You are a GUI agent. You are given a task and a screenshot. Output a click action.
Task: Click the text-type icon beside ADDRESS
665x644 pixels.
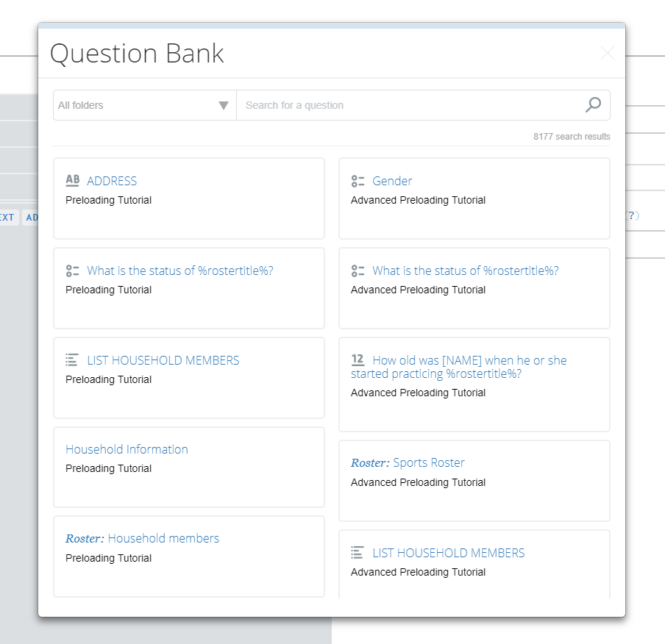tap(72, 181)
